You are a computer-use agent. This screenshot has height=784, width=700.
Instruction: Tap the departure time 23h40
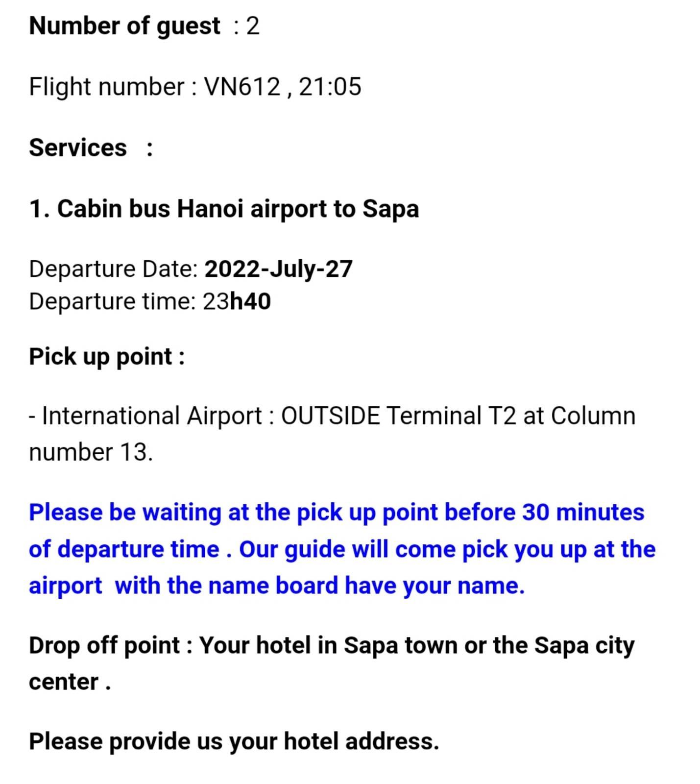[237, 301]
